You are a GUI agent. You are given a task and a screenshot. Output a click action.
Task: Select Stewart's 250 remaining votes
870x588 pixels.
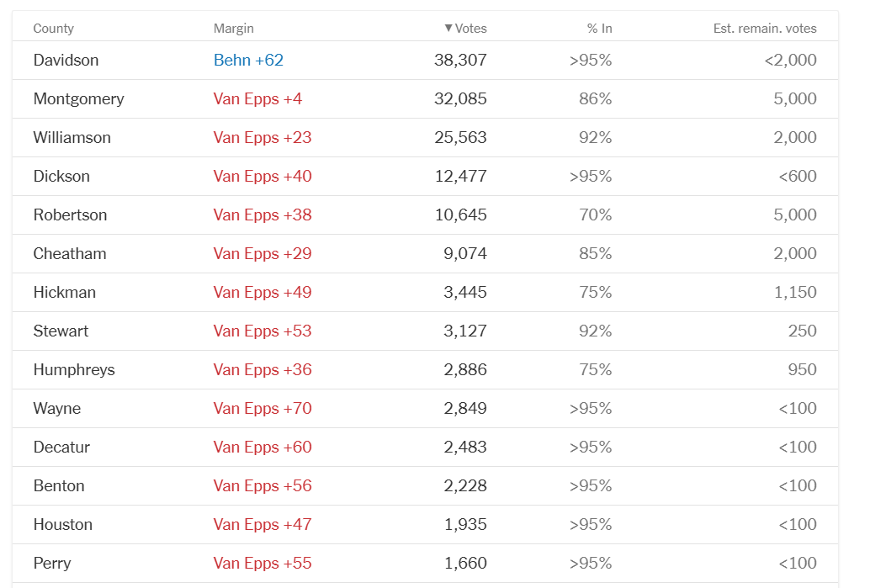click(x=803, y=331)
